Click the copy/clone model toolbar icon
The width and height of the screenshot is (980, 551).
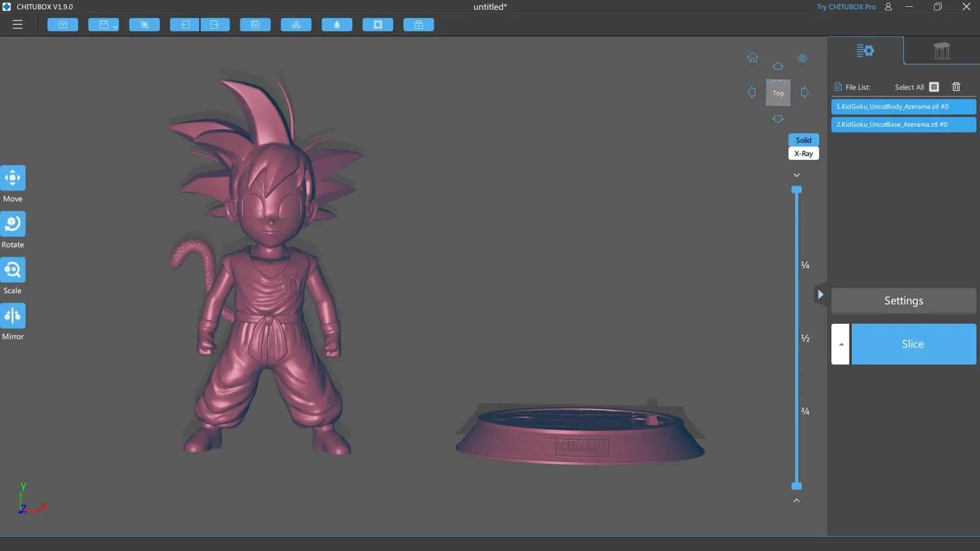[x=255, y=24]
